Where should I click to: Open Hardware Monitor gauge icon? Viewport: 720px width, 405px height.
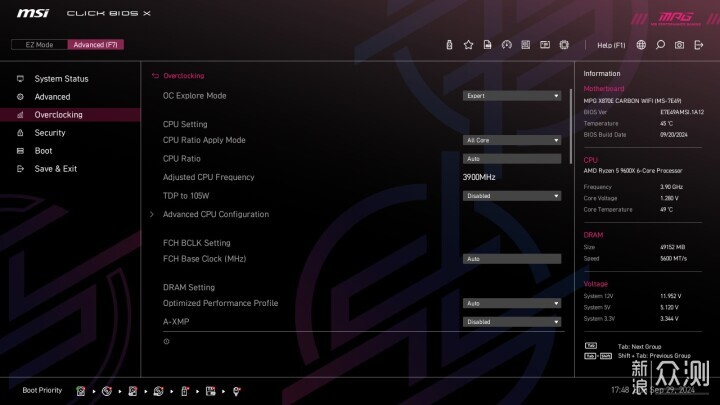point(506,45)
